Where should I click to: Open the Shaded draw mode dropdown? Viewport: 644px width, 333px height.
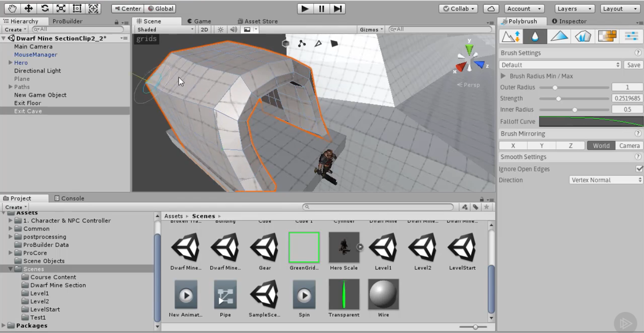[165, 29]
